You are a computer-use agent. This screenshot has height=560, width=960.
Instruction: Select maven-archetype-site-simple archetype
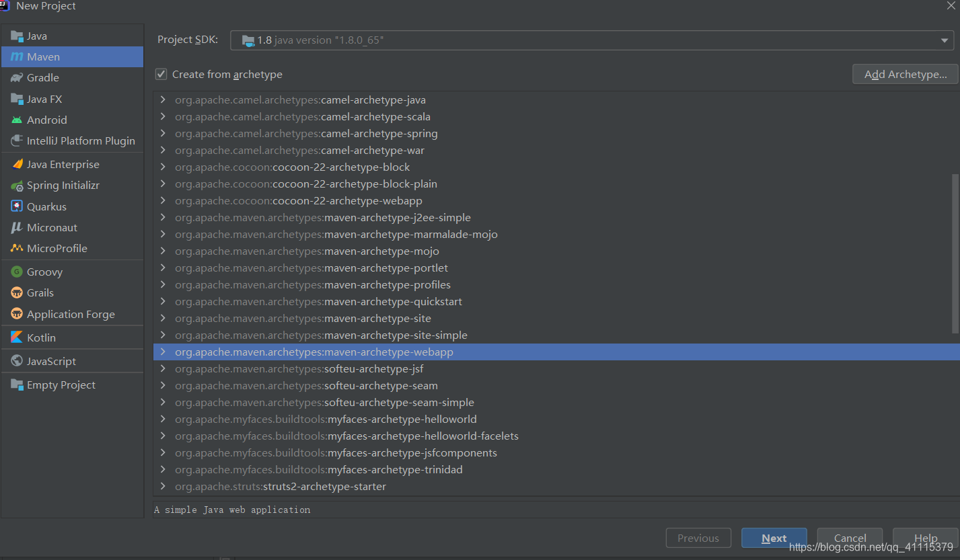point(556,335)
